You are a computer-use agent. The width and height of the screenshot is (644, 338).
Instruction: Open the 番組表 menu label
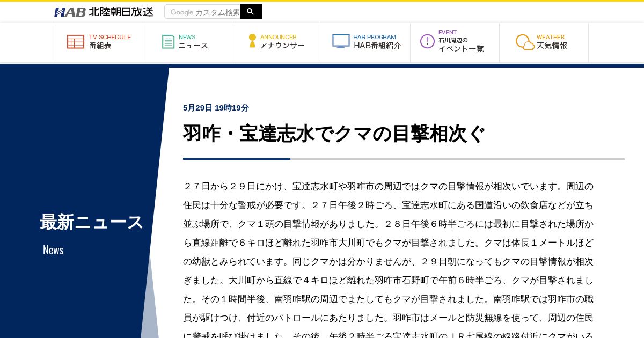(100, 46)
